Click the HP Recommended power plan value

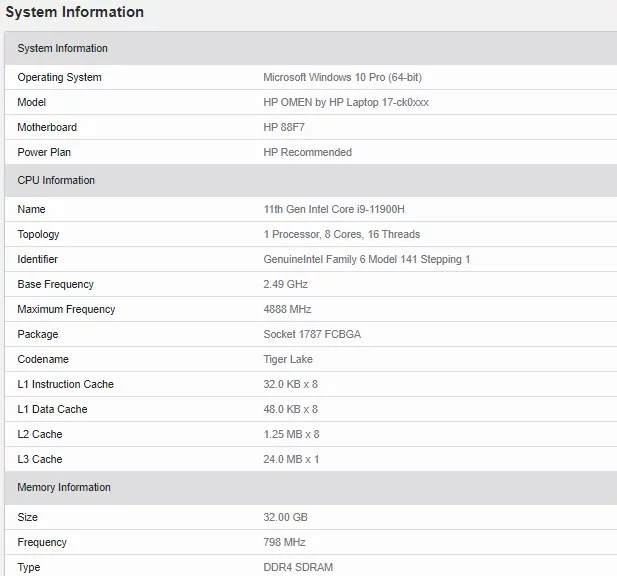point(307,152)
